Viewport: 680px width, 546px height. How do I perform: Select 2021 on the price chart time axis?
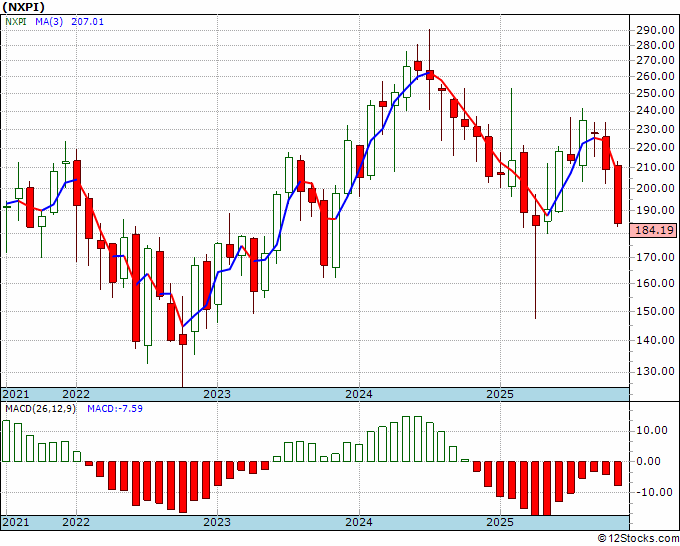point(16,394)
